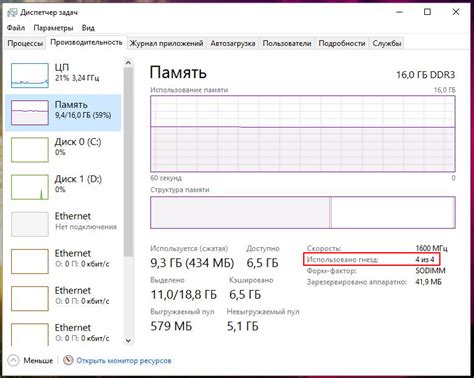Click the sidebar vertical scrollbar thumb
Viewport: 474px width, 378px height.
128,162
